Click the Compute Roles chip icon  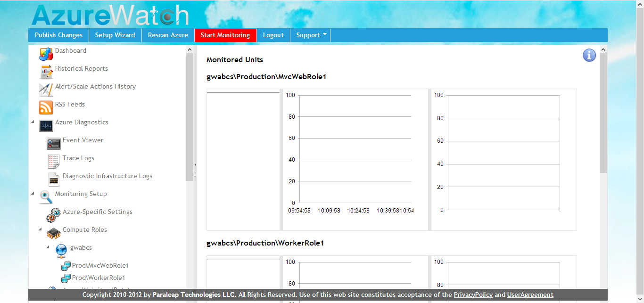pos(53,233)
